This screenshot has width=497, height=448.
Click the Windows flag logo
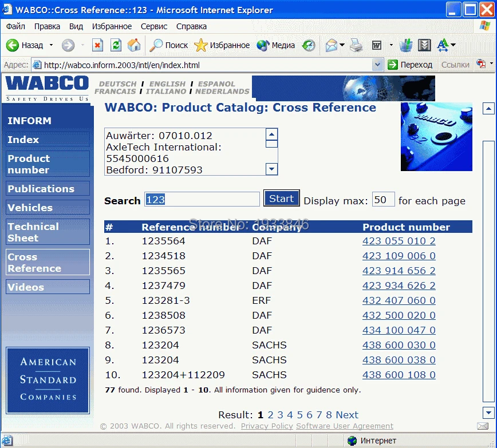485,26
